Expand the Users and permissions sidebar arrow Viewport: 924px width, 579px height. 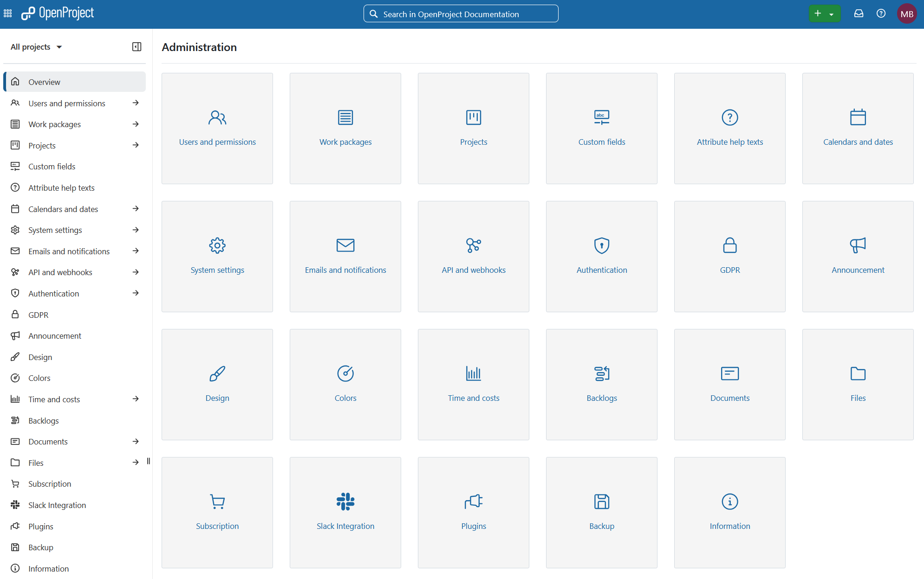click(136, 103)
